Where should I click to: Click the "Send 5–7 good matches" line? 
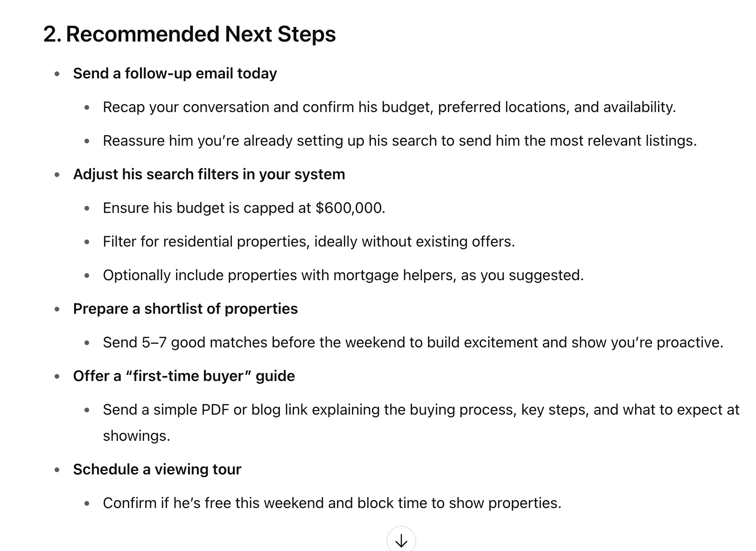(x=413, y=342)
